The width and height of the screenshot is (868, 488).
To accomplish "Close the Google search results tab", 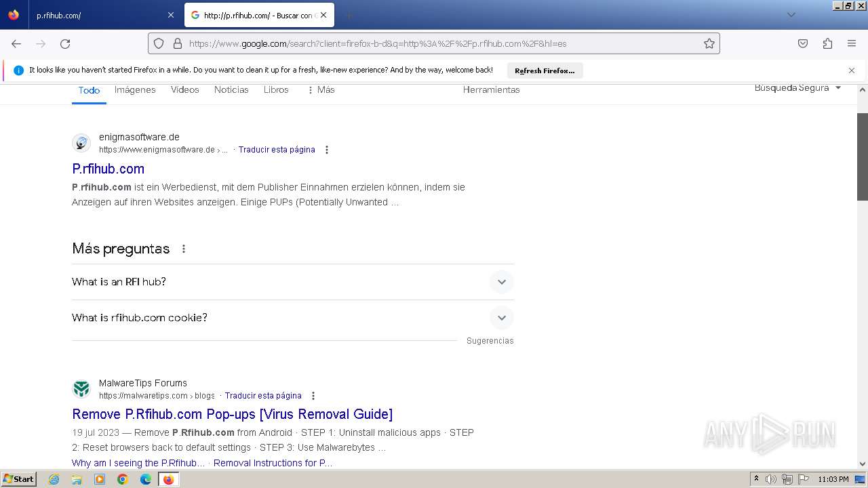I will pos(323,15).
